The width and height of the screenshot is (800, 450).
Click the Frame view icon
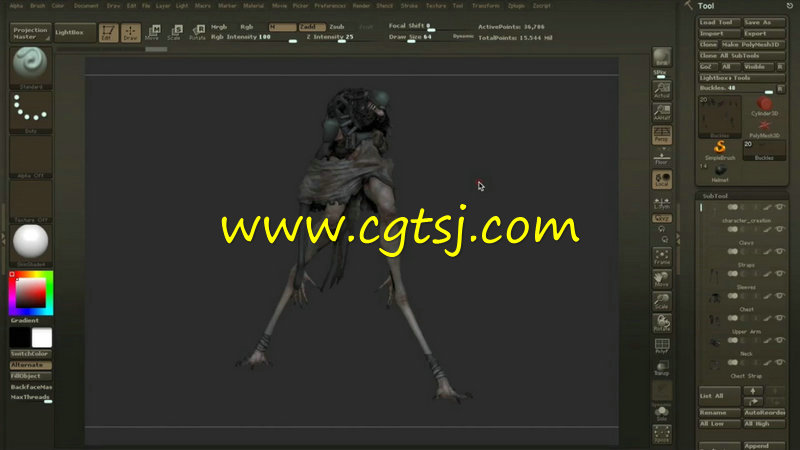(662, 257)
